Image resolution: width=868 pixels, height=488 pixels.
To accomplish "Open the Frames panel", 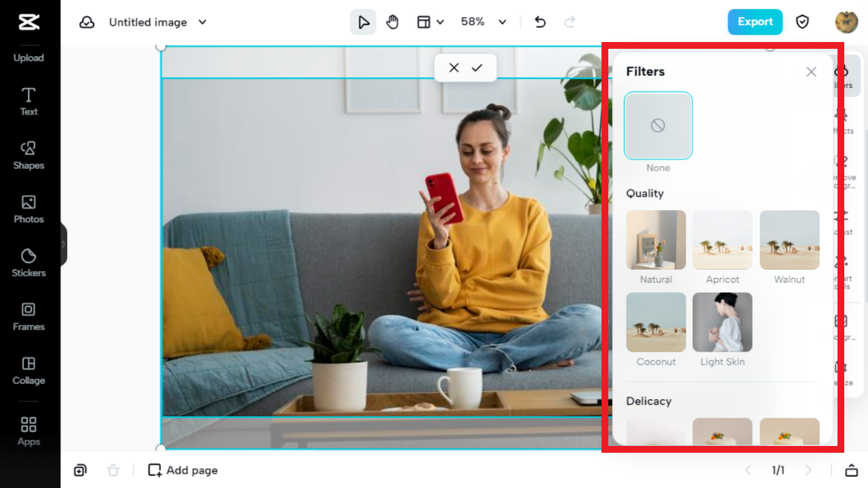I will point(28,317).
